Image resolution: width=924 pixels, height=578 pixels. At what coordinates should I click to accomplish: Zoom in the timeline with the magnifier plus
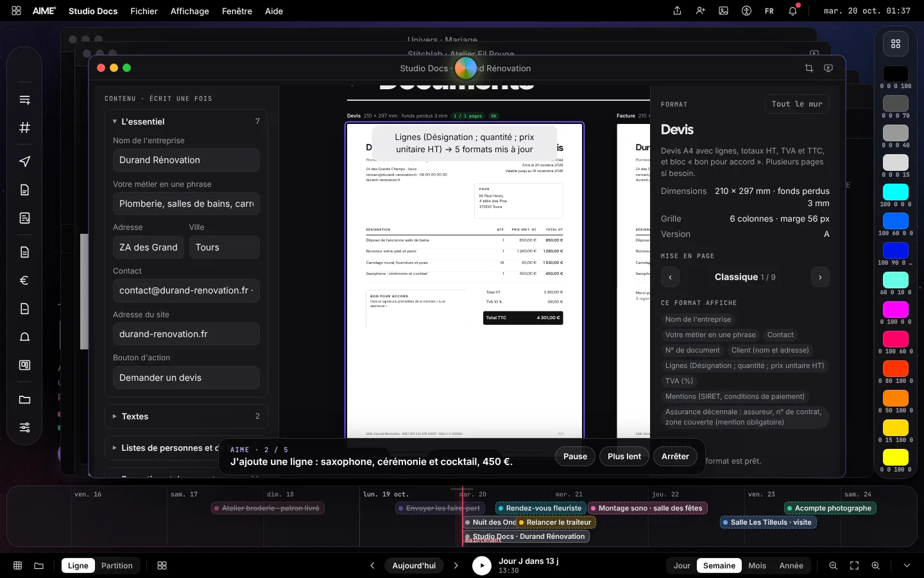[875, 566]
